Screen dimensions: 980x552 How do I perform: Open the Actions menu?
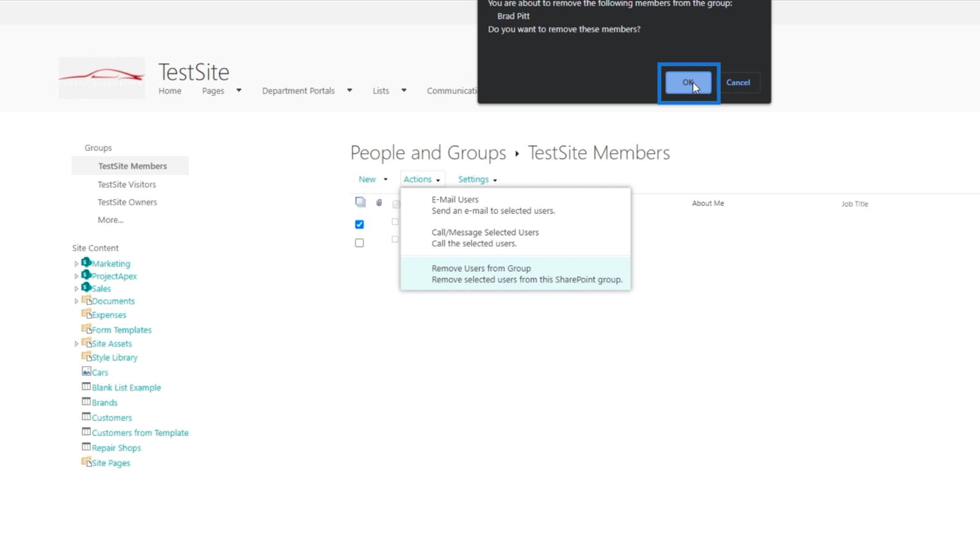(x=422, y=180)
